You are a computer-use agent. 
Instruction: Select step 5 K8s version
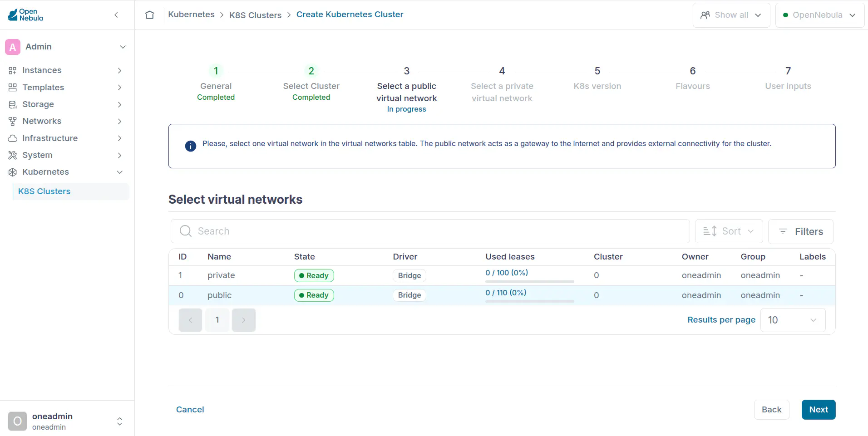click(597, 78)
